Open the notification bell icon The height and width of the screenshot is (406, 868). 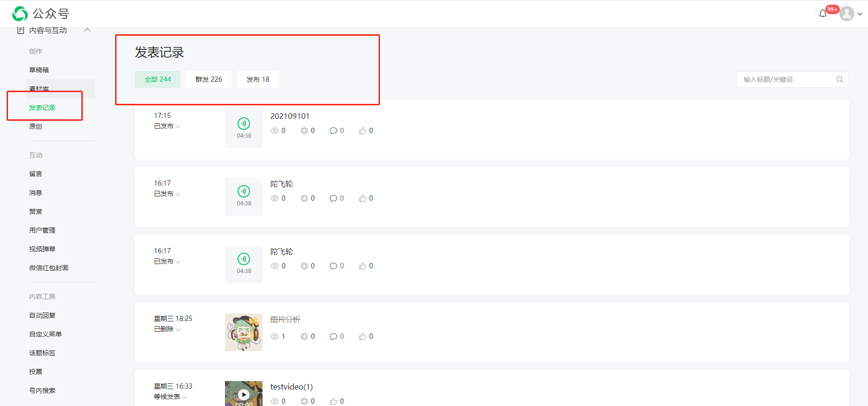tap(823, 14)
